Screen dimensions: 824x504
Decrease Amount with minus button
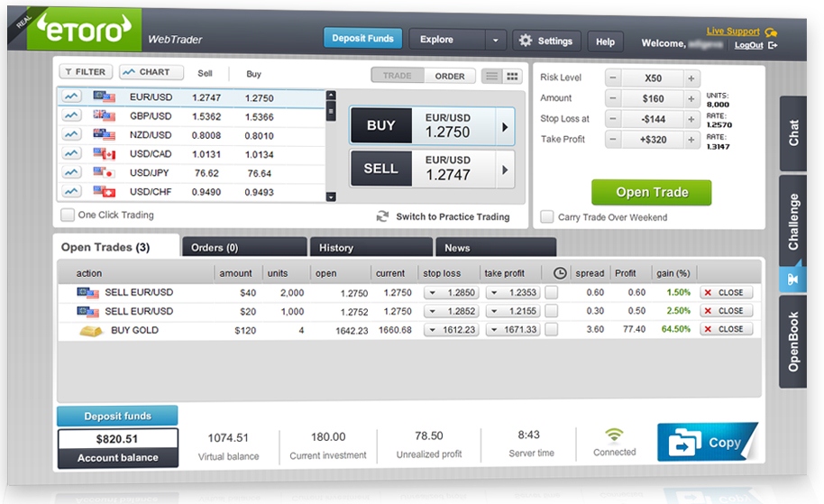613,98
